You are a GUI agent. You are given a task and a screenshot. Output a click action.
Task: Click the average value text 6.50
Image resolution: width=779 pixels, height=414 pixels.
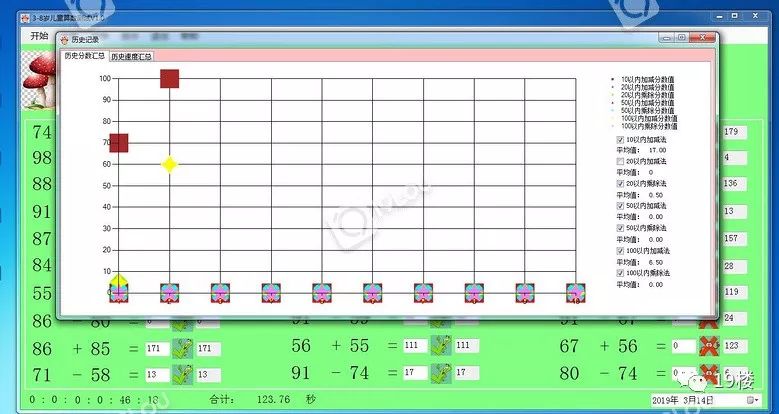(x=656, y=262)
